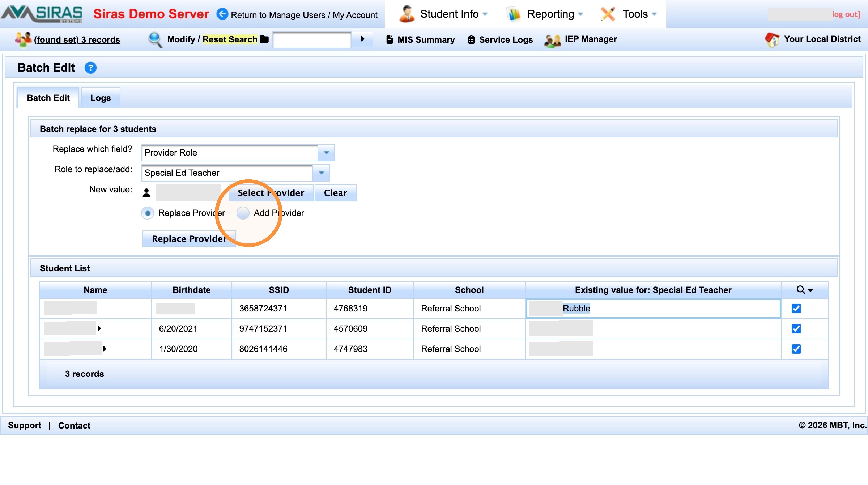Sort by the School column header
The height and width of the screenshot is (485, 868).
click(469, 290)
